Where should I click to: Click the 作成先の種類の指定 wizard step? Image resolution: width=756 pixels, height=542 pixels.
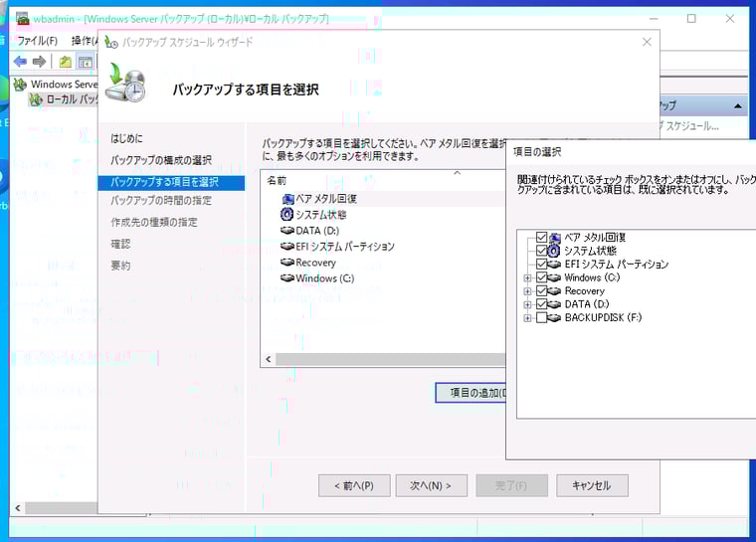154,223
